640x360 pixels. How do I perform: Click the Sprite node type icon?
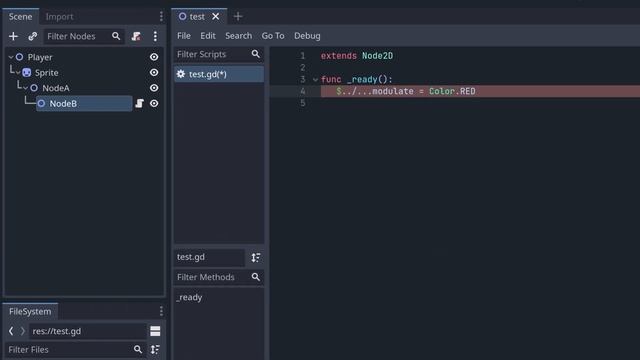[x=27, y=73]
